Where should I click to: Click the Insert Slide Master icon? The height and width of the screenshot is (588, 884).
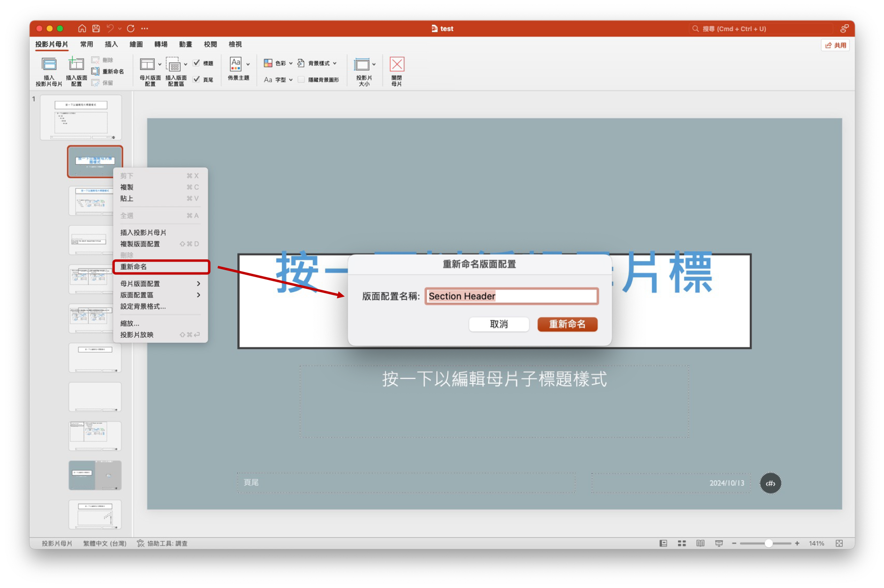pyautogui.click(x=49, y=65)
